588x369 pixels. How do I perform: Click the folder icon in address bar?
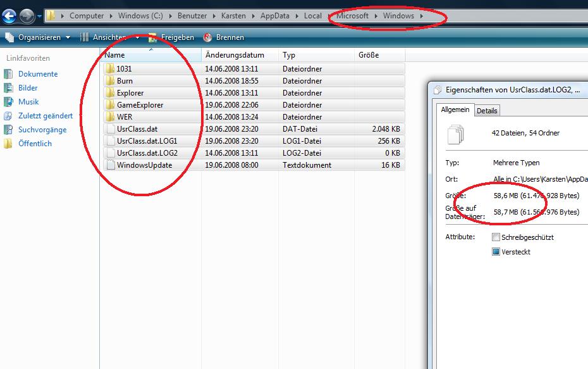point(50,16)
